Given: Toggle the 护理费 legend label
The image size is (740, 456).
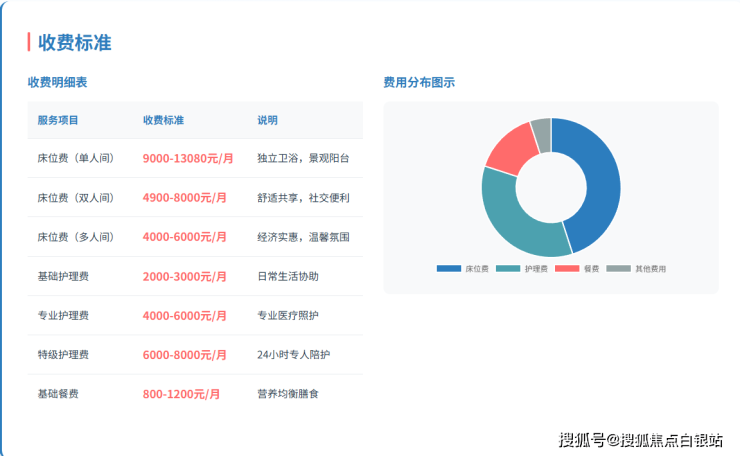Looking at the screenshot, I should (536, 269).
